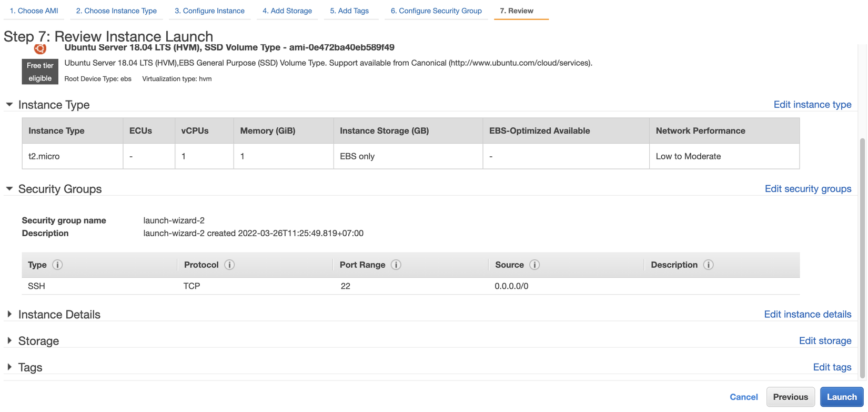Expand the Instance Details section
Viewport: 868px width, 412px height.
pos(9,314)
